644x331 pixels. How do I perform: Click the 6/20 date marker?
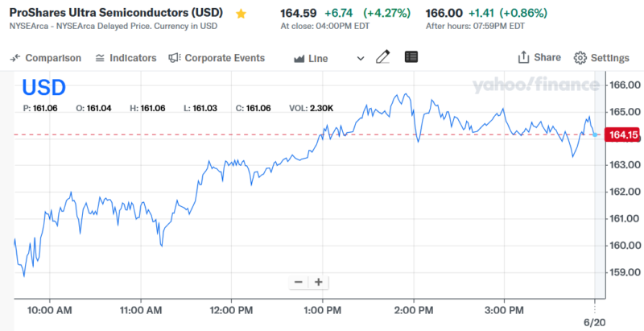tap(593, 321)
